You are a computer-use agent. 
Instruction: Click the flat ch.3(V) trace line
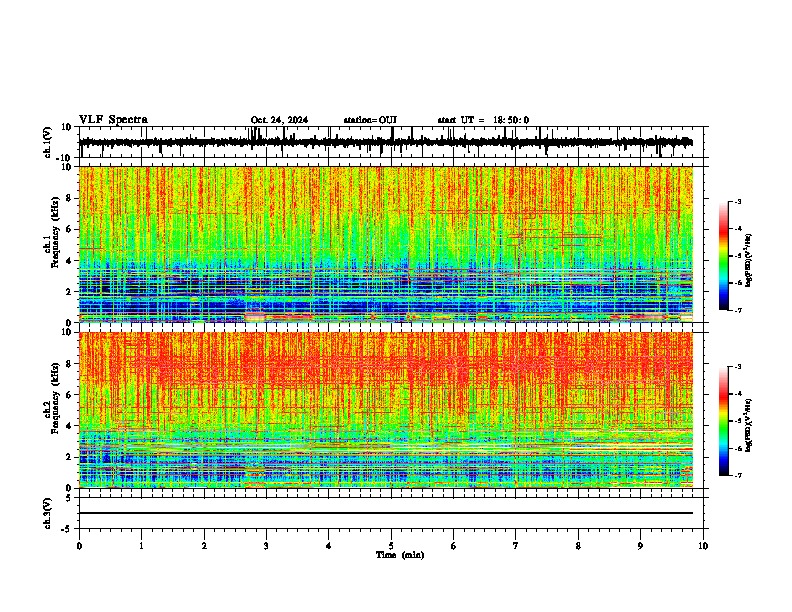tap(386, 513)
